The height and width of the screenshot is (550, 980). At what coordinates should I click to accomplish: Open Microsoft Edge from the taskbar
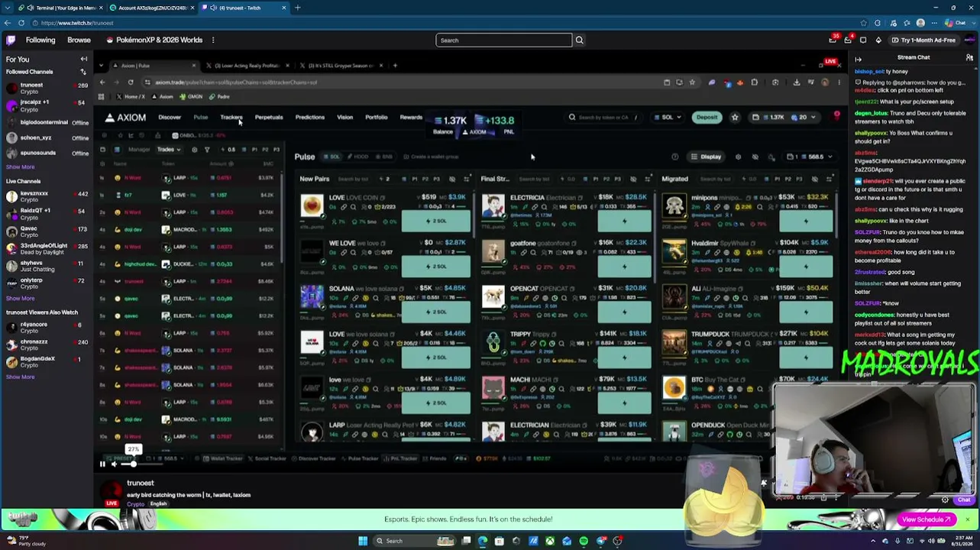click(483, 541)
